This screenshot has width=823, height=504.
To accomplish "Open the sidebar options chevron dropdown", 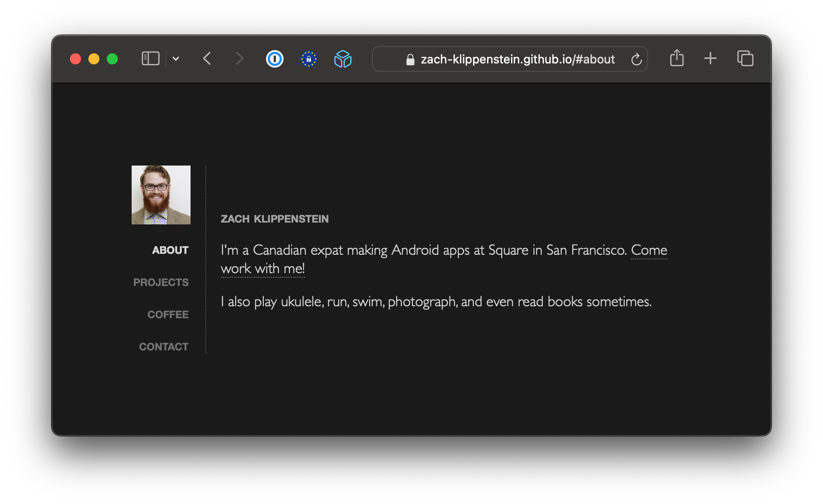I will pyautogui.click(x=176, y=59).
